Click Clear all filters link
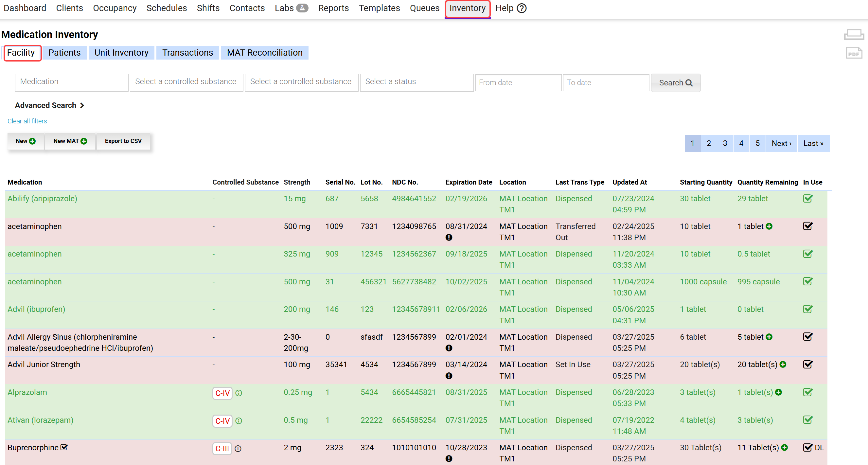This screenshot has width=868, height=465. click(x=27, y=121)
